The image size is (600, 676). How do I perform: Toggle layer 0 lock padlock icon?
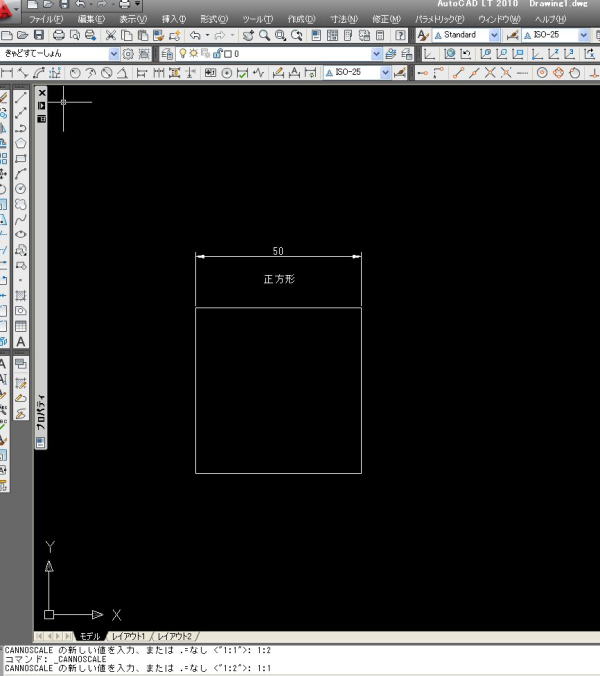[217, 53]
